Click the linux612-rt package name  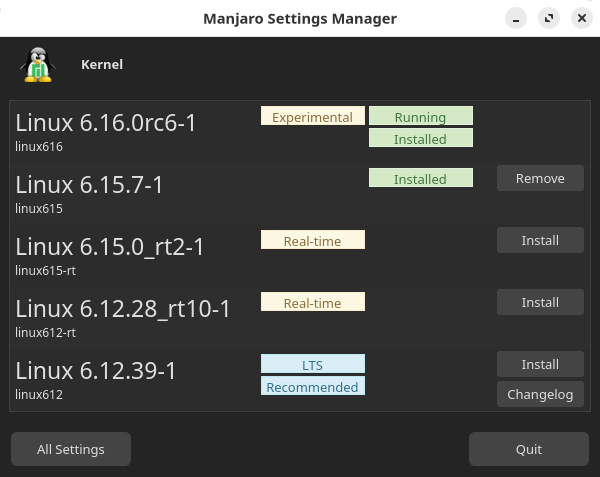pos(46,332)
